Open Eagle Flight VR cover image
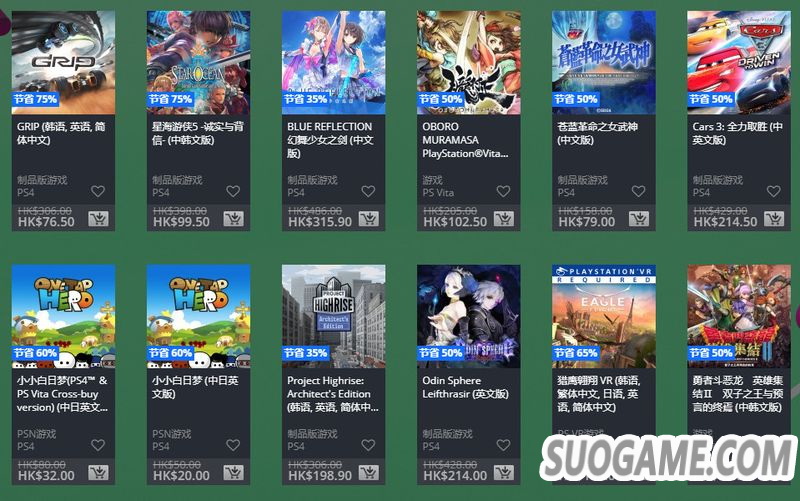This screenshot has height=501, width=800. tap(604, 316)
